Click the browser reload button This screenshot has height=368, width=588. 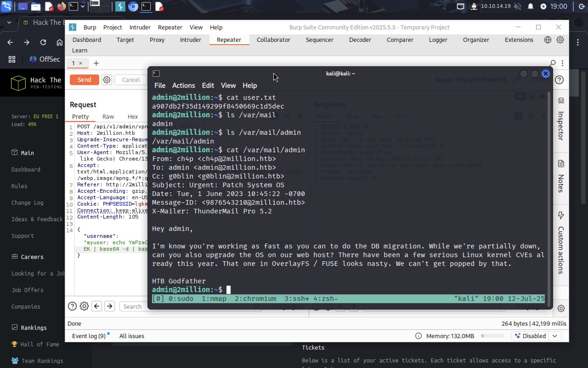pyautogui.click(x=43, y=42)
